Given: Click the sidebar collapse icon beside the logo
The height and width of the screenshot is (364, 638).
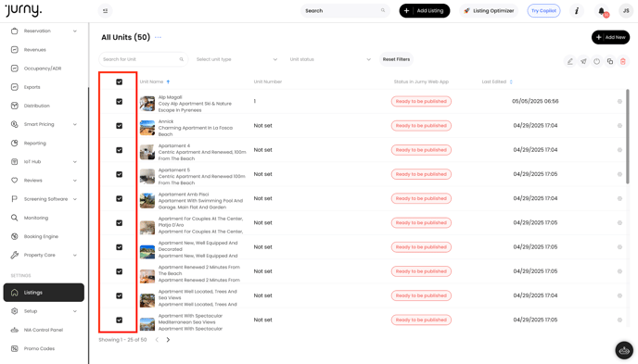Looking at the screenshot, I should point(106,11).
